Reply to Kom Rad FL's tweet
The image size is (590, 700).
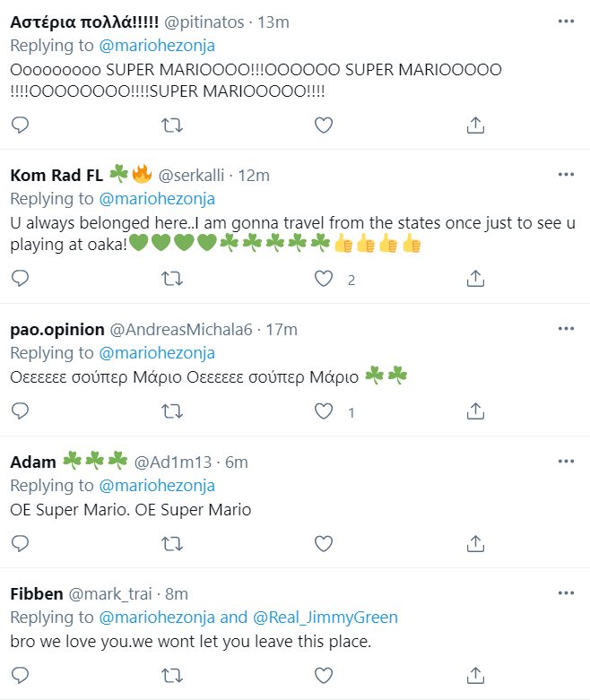point(20,280)
